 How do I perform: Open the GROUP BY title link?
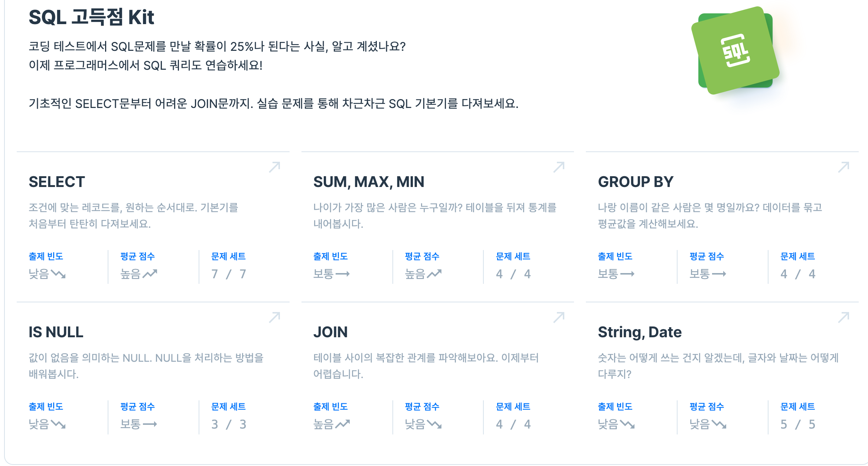pos(635,182)
